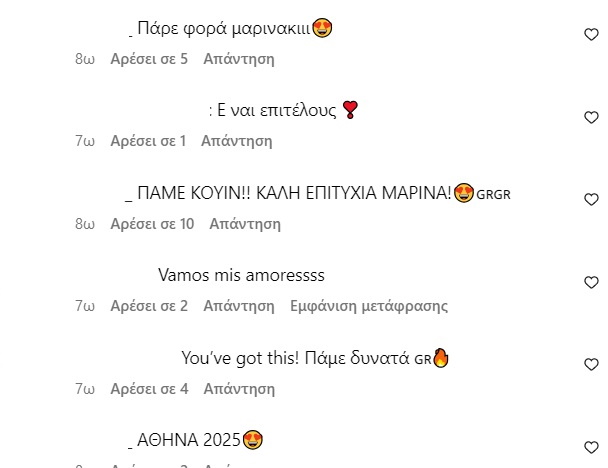Click the 'Vamos mis amoressss' comment text
Viewport: 608px width, 468px height.
click(x=241, y=275)
